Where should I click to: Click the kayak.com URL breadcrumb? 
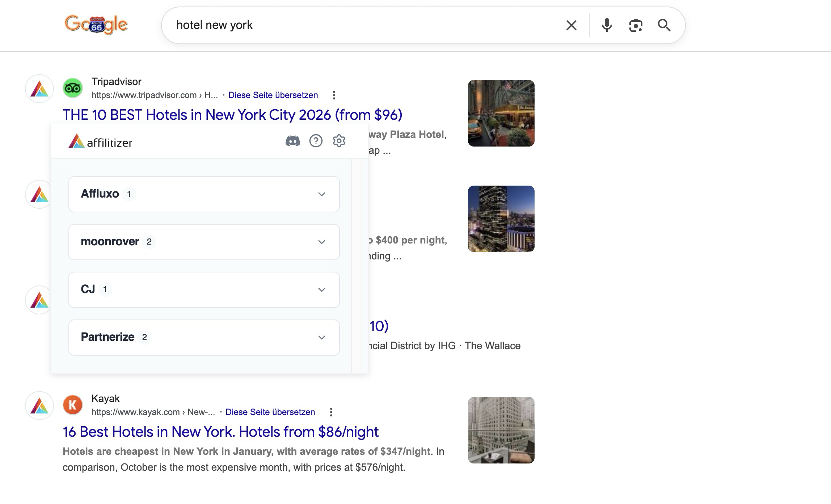pyautogui.click(x=153, y=412)
